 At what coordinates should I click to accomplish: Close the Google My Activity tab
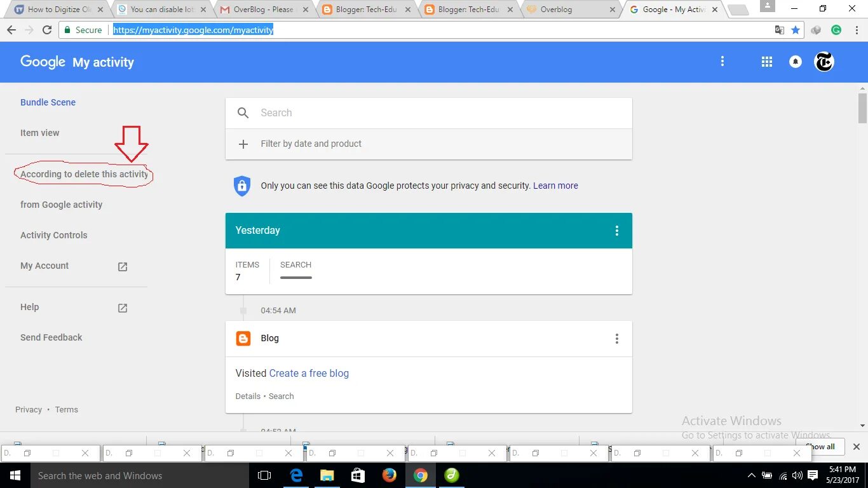click(x=714, y=10)
